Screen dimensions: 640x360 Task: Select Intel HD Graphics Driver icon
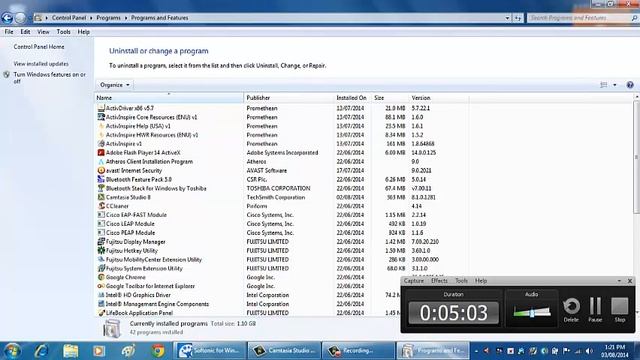pyautogui.click(x=101, y=295)
